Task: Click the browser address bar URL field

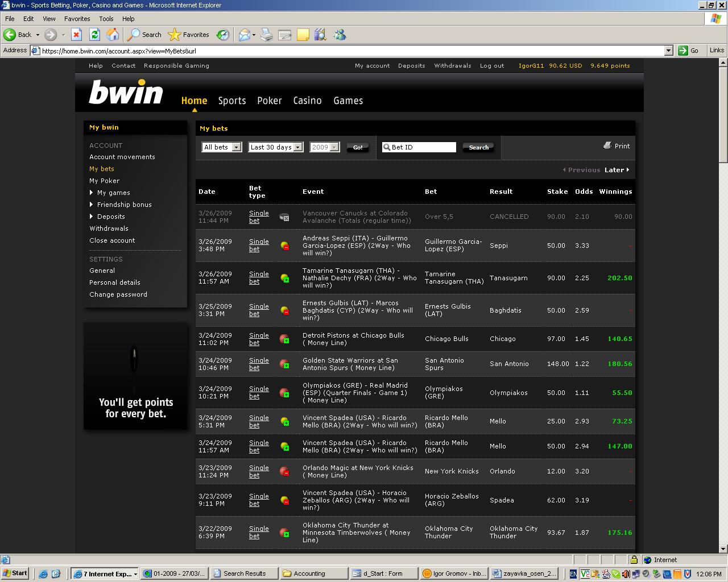Action: click(x=351, y=51)
